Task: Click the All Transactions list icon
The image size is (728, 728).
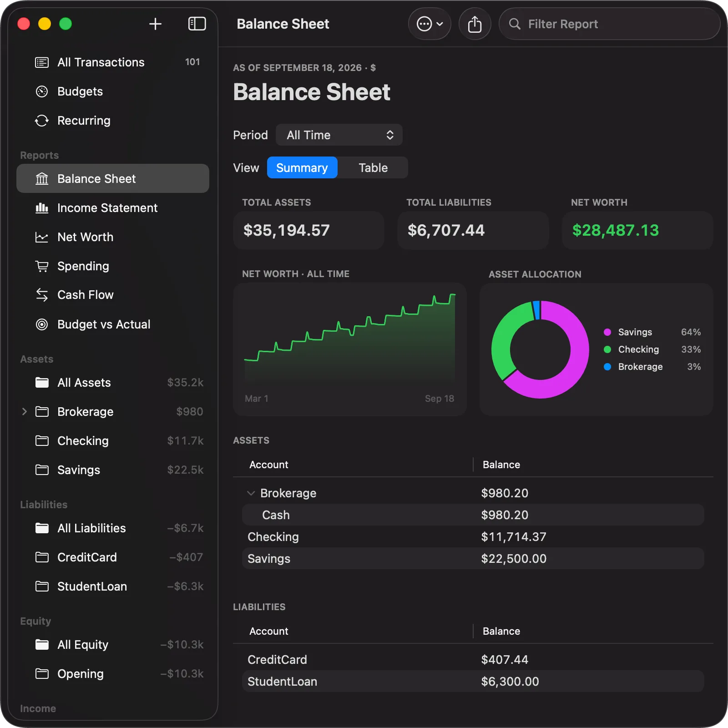Action: 42,62
